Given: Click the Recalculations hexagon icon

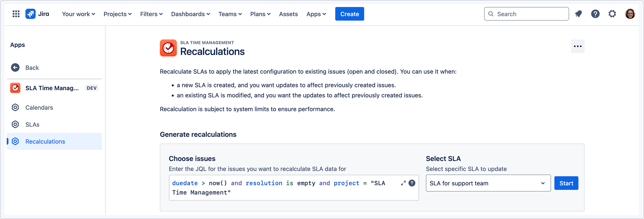Looking at the screenshot, I should pyautogui.click(x=15, y=141).
